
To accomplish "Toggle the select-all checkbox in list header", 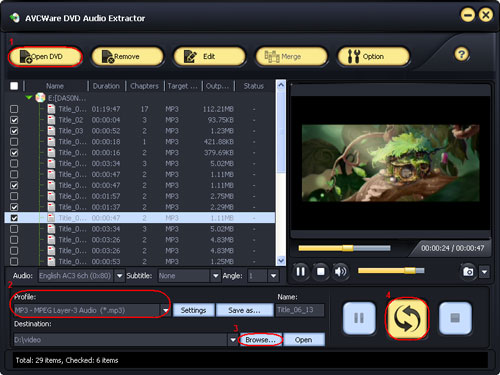I will [x=14, y=86].
